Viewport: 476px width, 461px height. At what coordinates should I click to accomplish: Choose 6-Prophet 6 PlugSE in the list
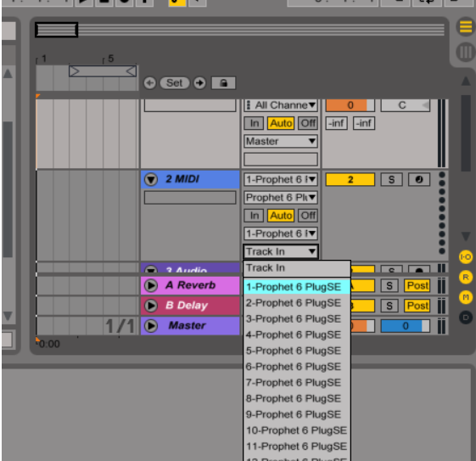point(297,367)
